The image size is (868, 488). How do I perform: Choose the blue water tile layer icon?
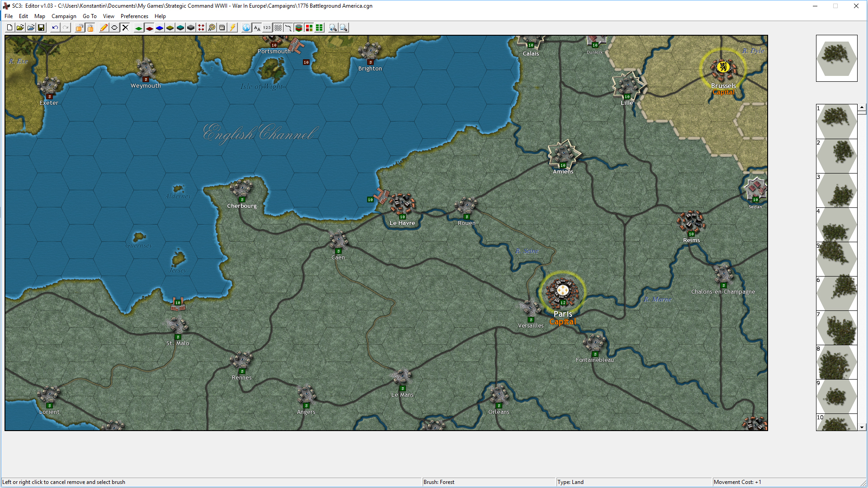point(160,28)
